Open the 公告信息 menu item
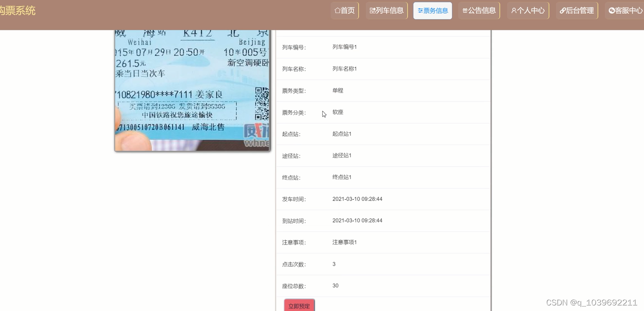644x311 pixels. click(x=479, y=11)
